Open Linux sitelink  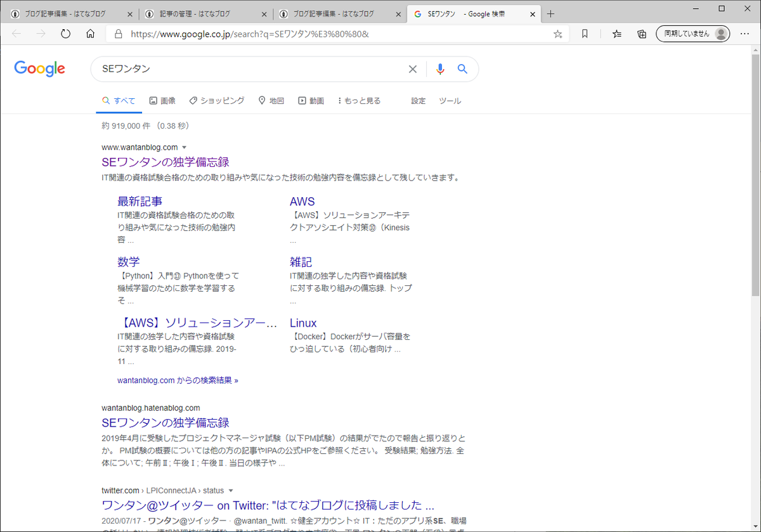tap(303, 323)
